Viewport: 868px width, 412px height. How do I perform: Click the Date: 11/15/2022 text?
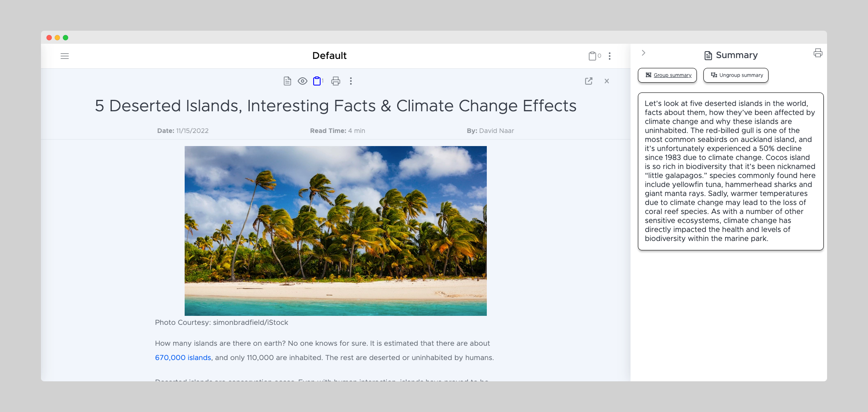183,131
